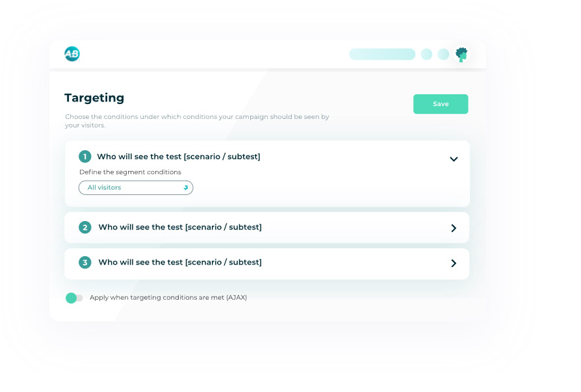Click the arrow icon inside All visitors field
581x392 pixels.
[x=186, y=187]
